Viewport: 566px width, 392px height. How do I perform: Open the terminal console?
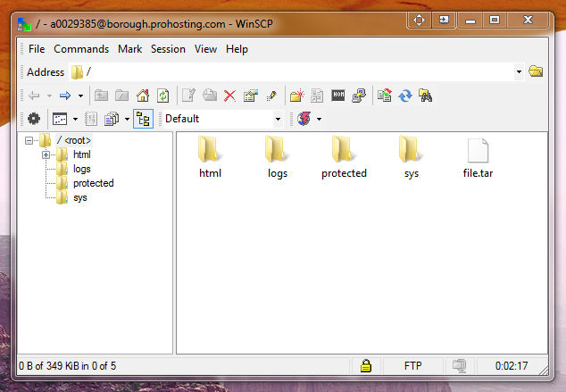pyautogui.click(x=338, y=96)
